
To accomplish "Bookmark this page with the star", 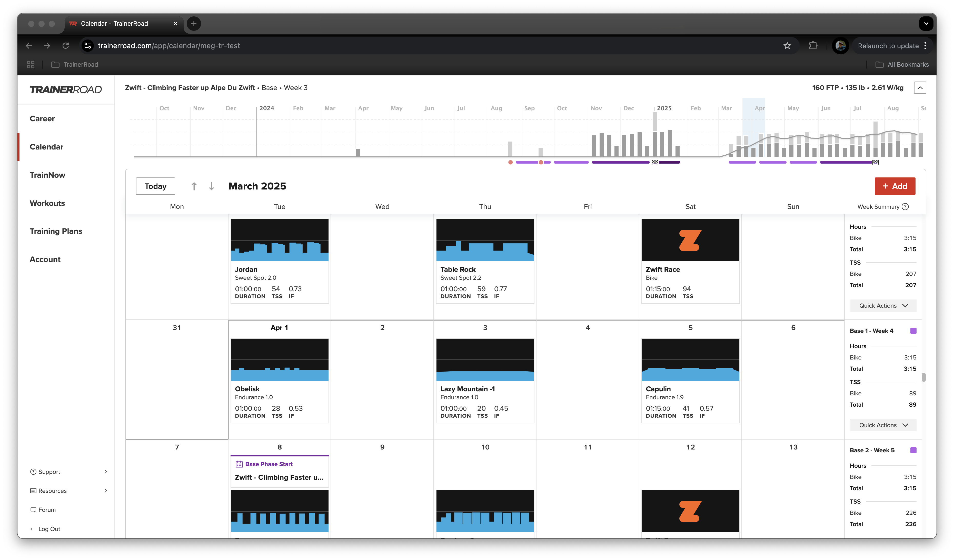I will click(x=787, y=46).
